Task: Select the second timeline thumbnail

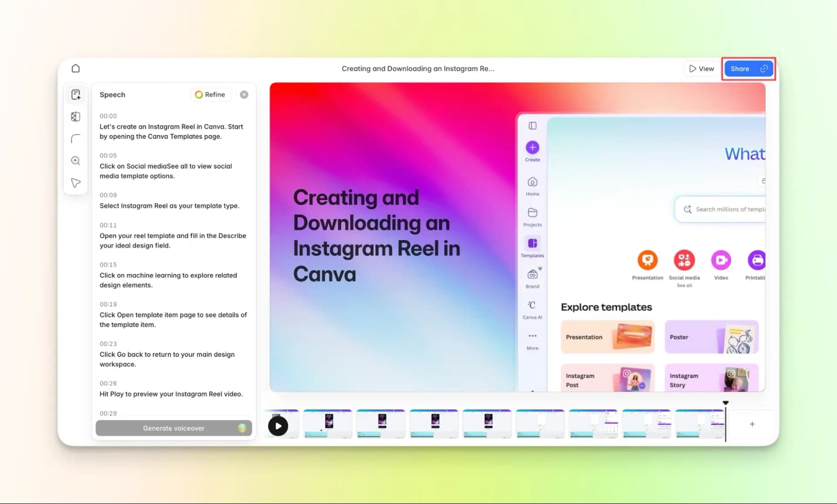Action: (327, 423)
